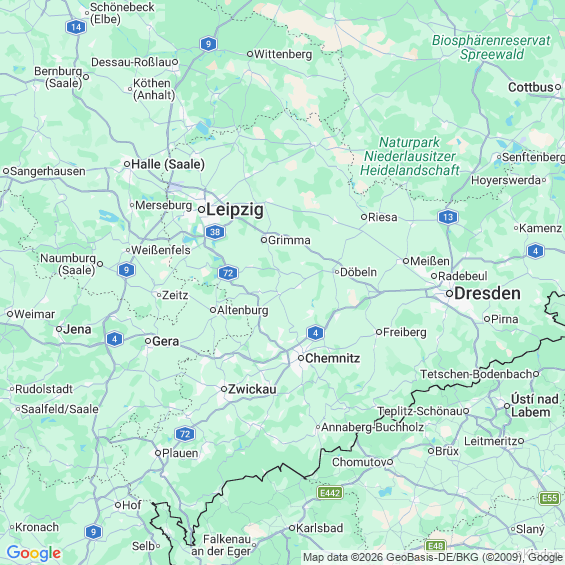Click the A14 highway shield near Schönebeck

coord(76,27)
